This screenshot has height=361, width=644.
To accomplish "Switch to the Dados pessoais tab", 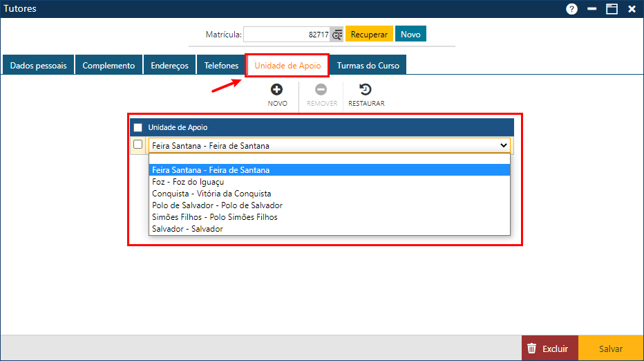I will point(39,66).
